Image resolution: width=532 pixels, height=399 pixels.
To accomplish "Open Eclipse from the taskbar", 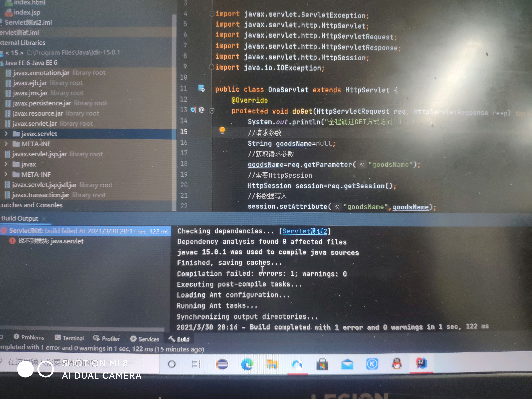I will (x=222, y=364).
